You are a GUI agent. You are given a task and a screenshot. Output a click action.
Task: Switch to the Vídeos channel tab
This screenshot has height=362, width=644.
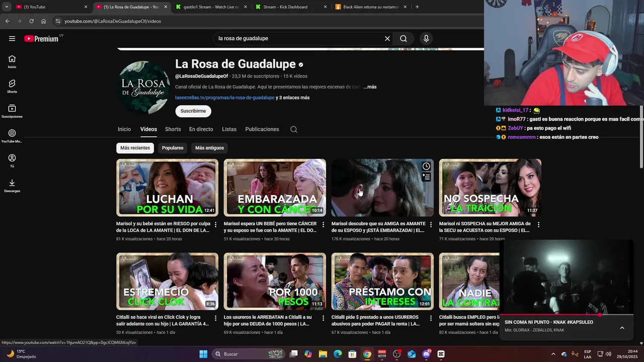148,129
